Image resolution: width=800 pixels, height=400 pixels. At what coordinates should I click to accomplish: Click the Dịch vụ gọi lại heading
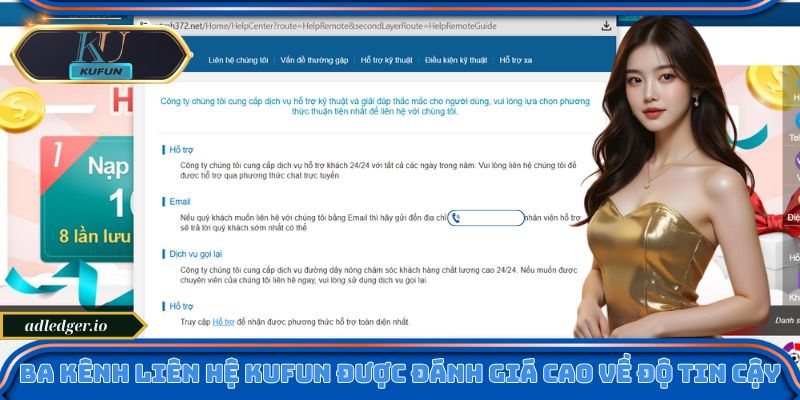coord(198,254)
